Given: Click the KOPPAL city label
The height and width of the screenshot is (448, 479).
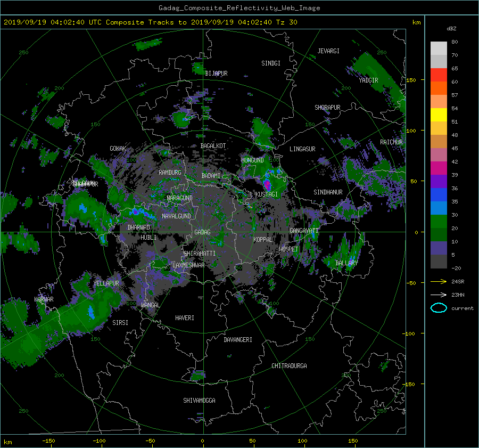Looking at the screenshot, I should [263, 240].
